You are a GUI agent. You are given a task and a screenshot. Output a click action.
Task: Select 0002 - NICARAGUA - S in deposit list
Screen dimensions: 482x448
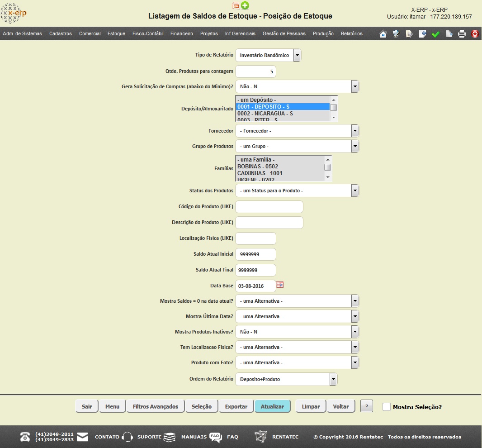(x=283, y=114)
